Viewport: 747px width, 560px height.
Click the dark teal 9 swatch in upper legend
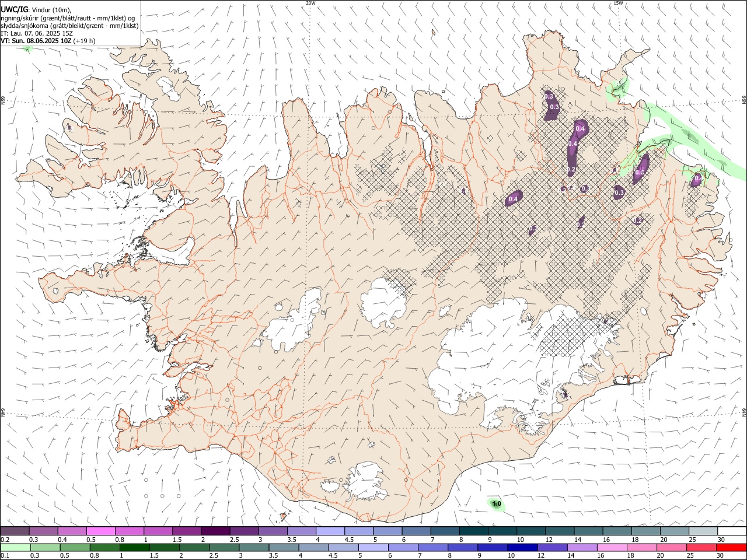502,531
